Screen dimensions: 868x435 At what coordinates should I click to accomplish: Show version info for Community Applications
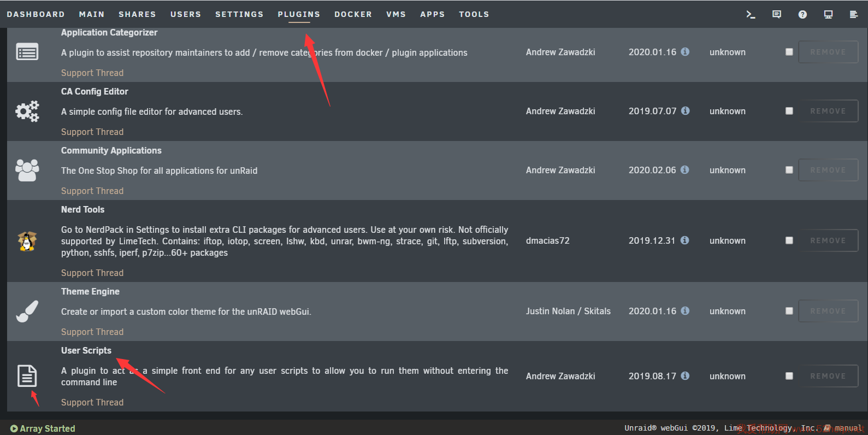685,170
